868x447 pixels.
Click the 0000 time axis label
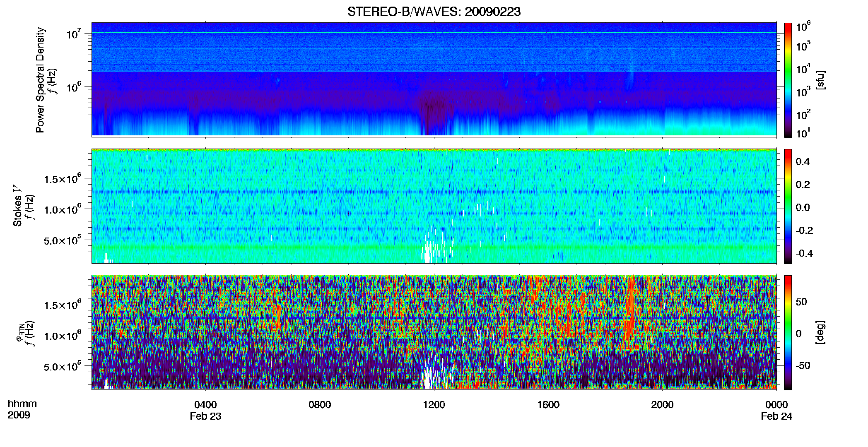coord(776,404)
